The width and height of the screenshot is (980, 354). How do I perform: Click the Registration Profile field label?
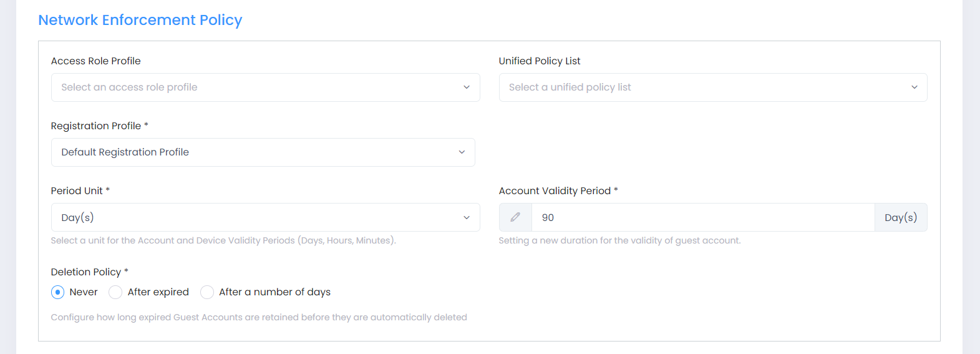[96, 126]
